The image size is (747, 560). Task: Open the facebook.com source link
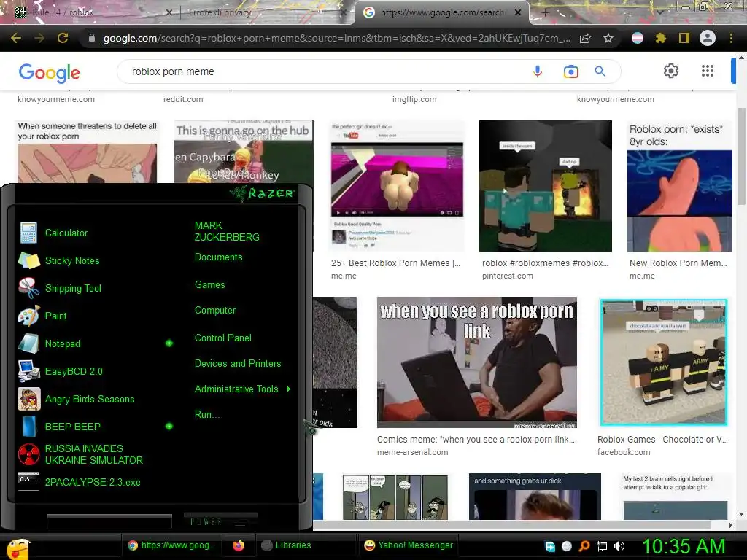[624, 452]
